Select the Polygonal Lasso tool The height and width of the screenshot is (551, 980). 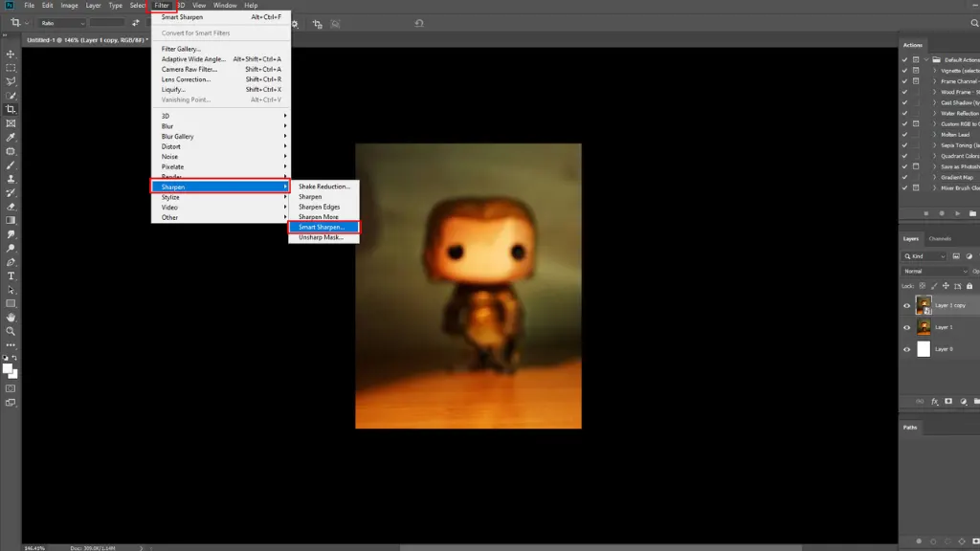11,82
